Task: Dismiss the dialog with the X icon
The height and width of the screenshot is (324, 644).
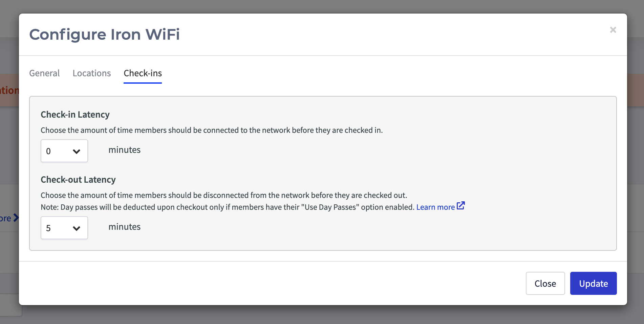Action: tap(613, 30)
